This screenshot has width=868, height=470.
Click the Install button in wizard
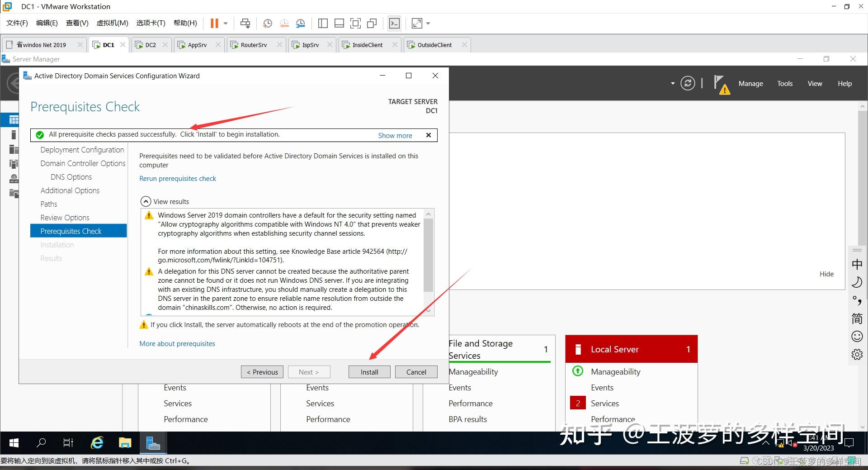point(369,372)
